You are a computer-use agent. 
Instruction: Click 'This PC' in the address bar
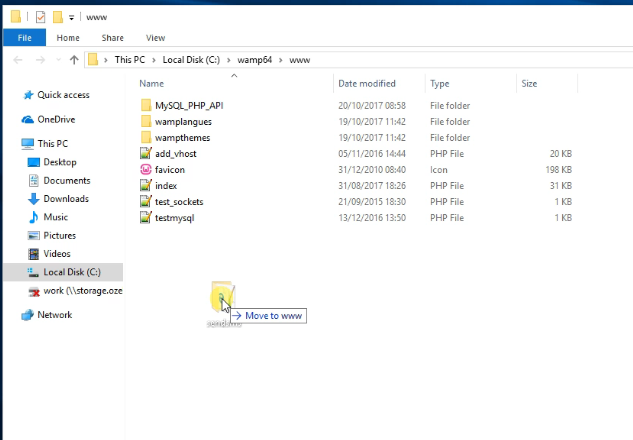[130, 60]
